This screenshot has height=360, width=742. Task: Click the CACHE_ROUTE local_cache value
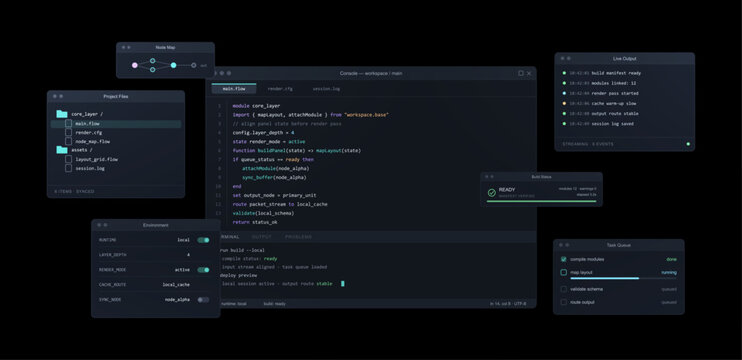176,285
